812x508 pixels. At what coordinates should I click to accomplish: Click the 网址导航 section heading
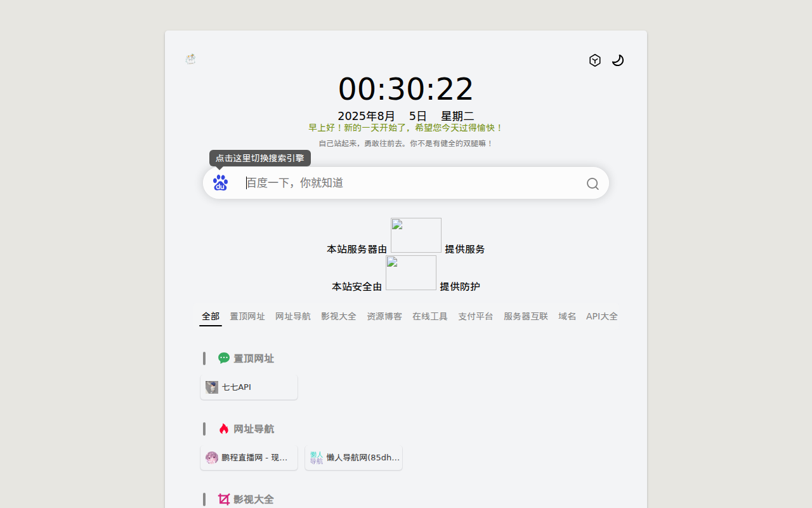pos(254,429)
